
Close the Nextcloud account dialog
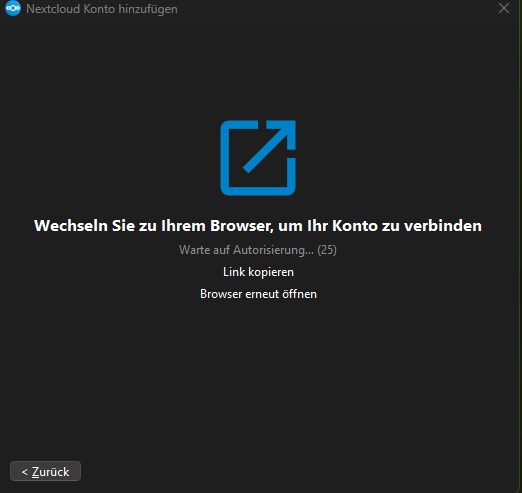click(x=504, y=8)
